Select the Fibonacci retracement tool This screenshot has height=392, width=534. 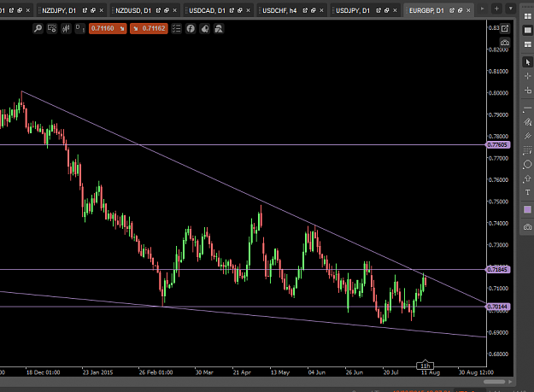coord(527,150)
